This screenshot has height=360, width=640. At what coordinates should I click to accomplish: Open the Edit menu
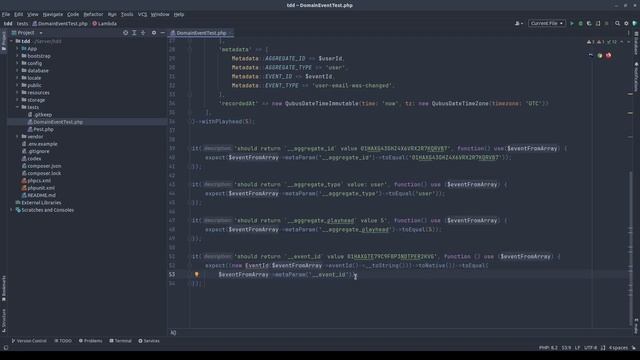tap(18, 14)
